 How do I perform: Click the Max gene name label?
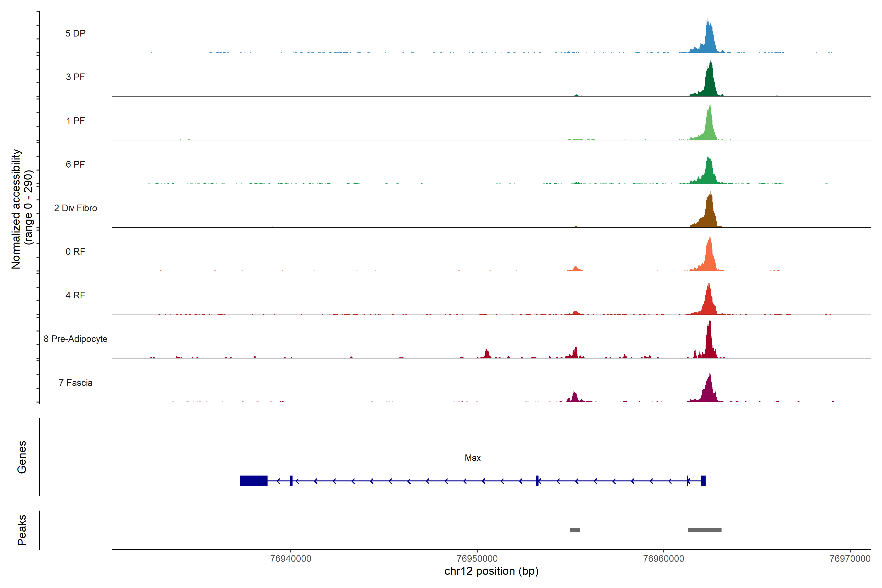(x=473, y=458)
